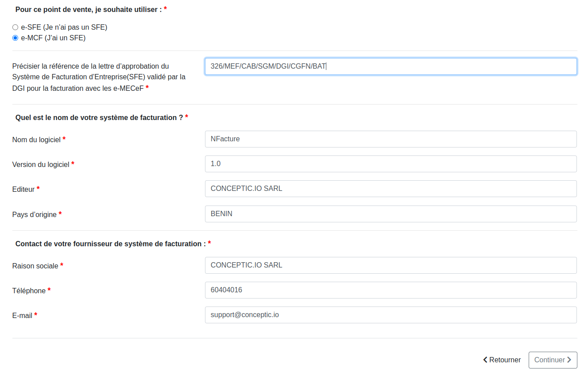Click the E-mail field containing support@conceptic.io
The image size is (588, 388).
pyautogui.click(x=390, y=315)
